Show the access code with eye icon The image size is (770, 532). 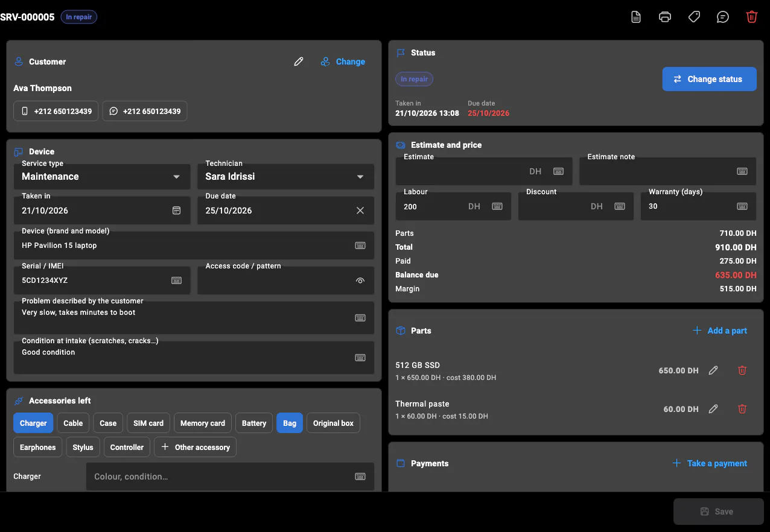coord(360,280)
